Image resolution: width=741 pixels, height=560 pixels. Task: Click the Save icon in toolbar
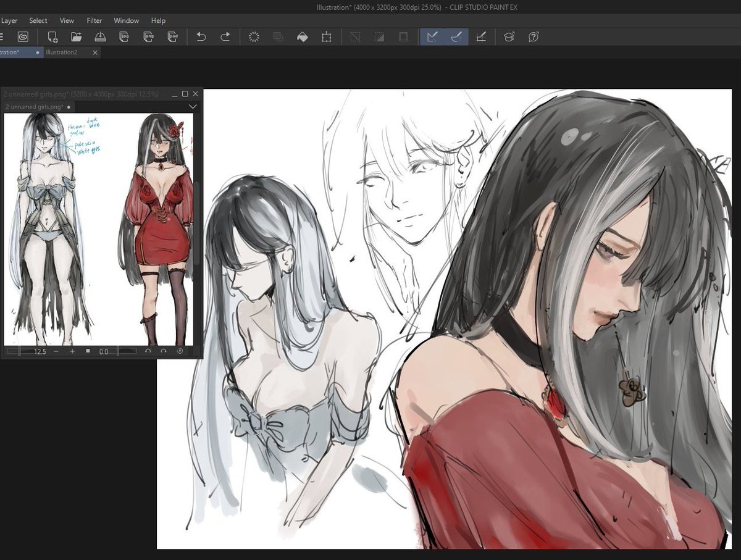point(99,37)
